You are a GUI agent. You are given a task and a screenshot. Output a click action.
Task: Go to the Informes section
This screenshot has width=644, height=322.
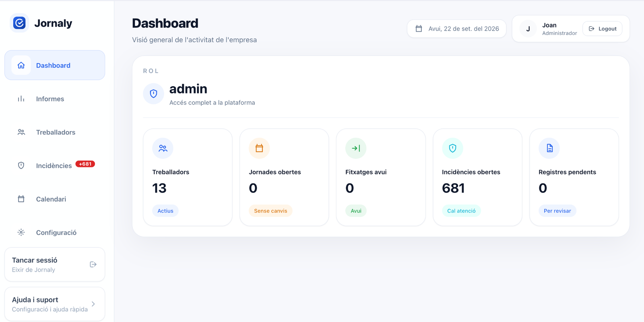55,99
